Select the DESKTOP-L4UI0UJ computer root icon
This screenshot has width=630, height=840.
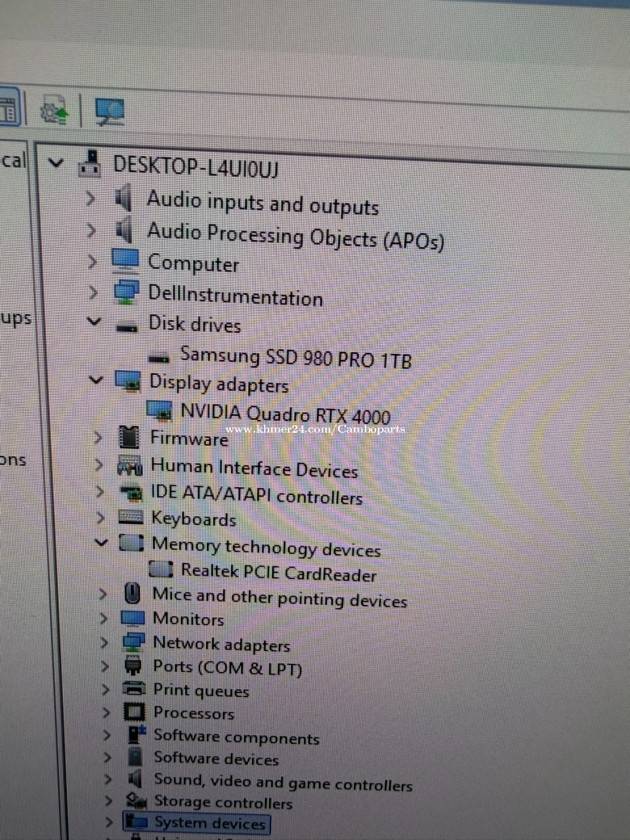coord(90,164)
